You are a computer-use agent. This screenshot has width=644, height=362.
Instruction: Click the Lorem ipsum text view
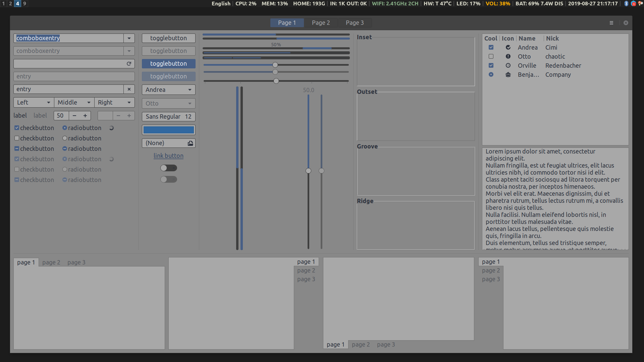tap(555, 199)
